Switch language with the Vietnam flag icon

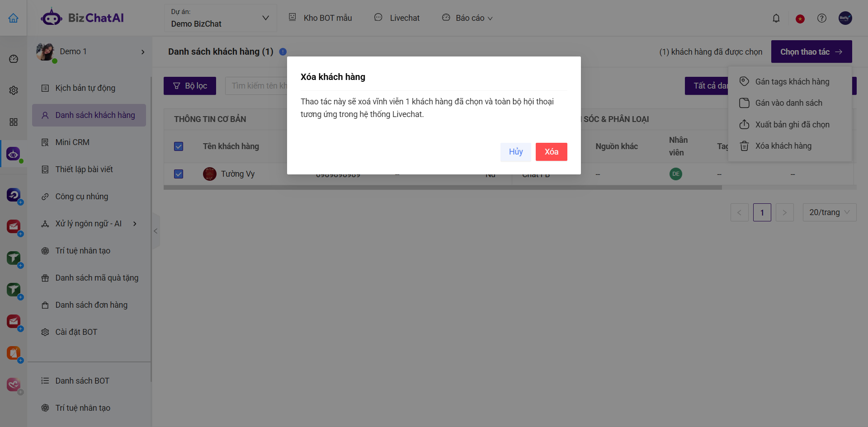point(800,19)
